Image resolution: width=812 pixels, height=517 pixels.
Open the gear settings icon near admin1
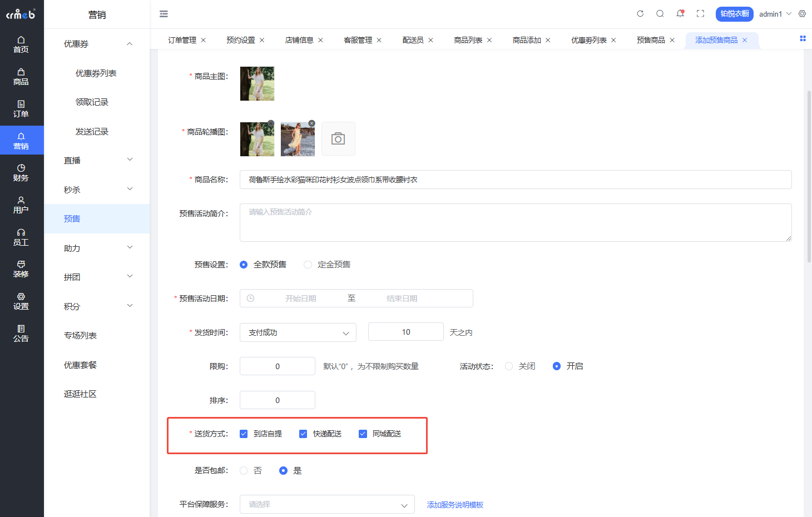coord(802,14)
